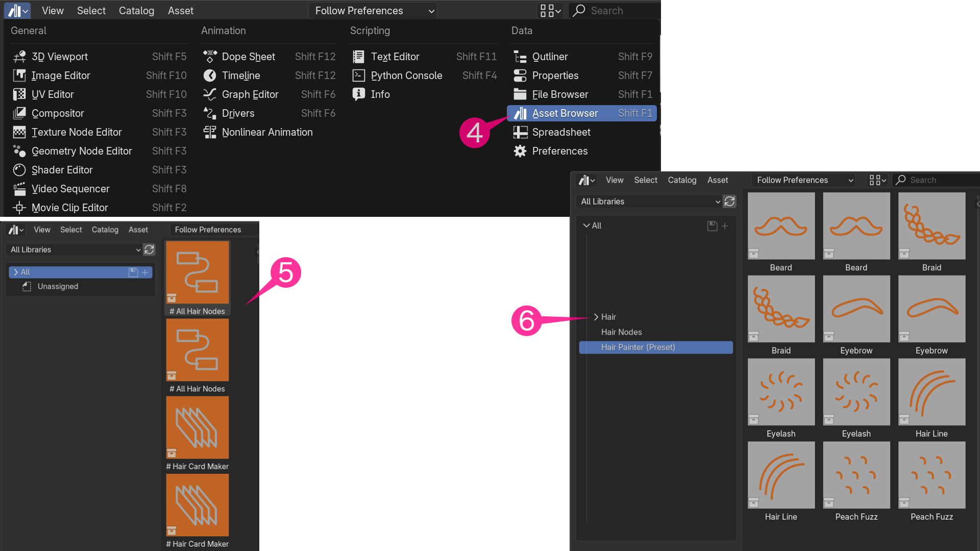Open display mode dropdown in right browser
Image resolution: width=980 pixels, height=551 pixels.
[x=877, y=180]
